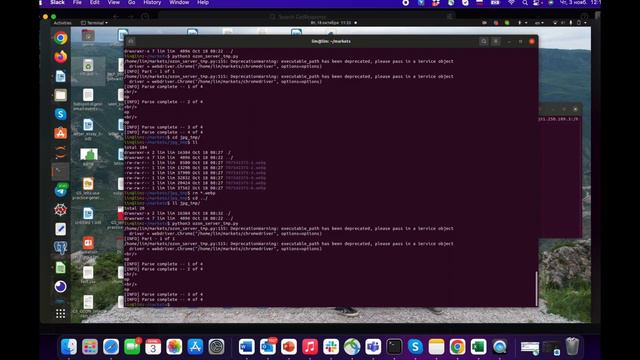Image resolution: width=640 pixels, height=360 pixels.
Task: Open Outlook in macOS Dock
Action: [268, 347]
